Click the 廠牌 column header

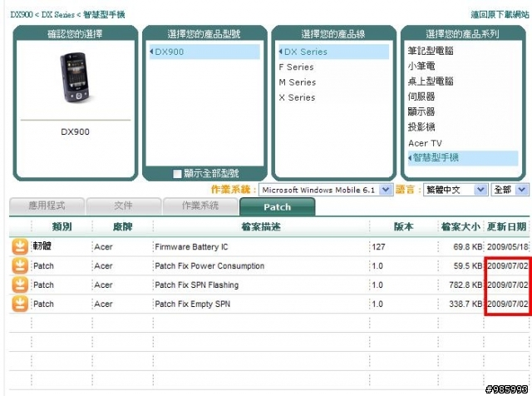123,226
